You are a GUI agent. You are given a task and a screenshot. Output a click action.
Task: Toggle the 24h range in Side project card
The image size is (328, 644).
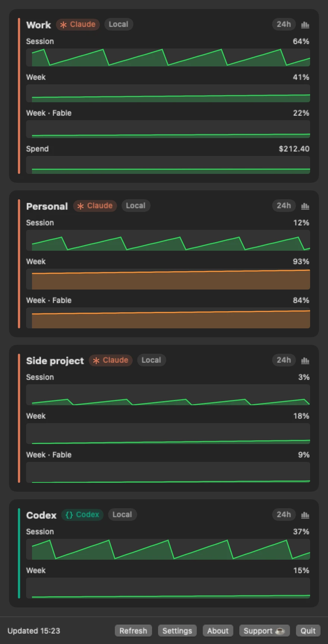coord(284,360)
